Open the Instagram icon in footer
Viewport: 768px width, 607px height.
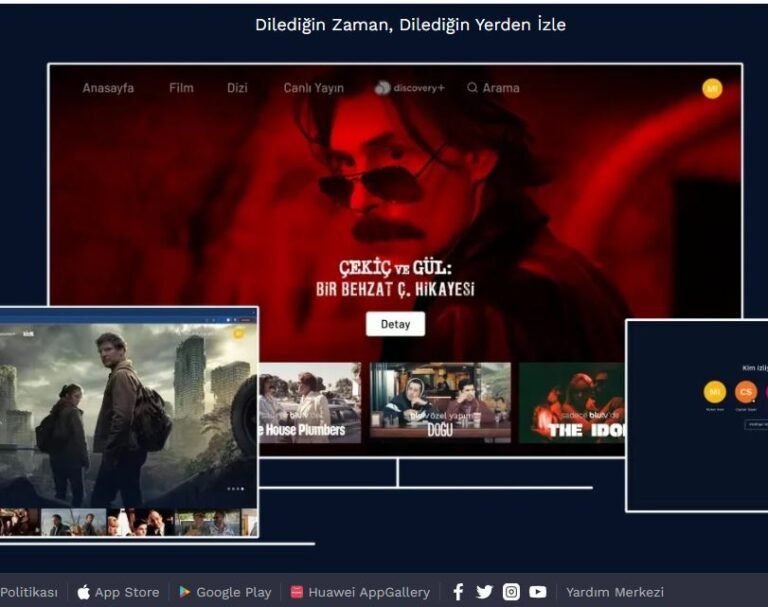click(x=511, y=592)
